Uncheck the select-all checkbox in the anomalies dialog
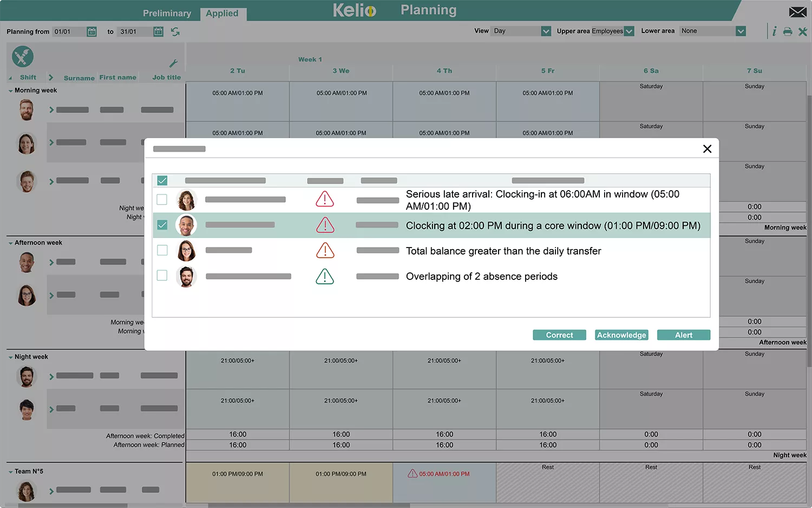This screenshot has height=508, width=812. [x=162, y=180]
